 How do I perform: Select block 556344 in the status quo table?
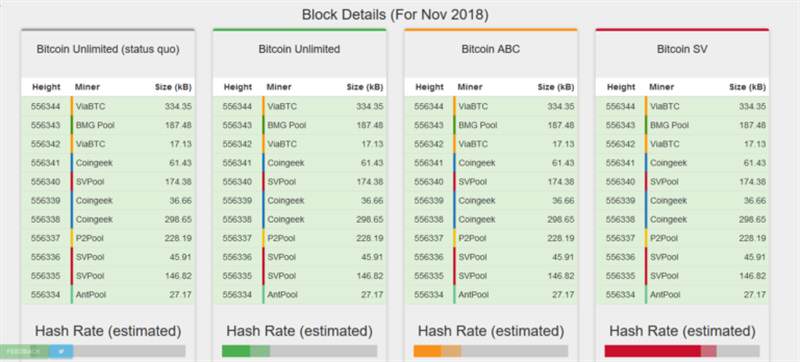click(108, 106)
